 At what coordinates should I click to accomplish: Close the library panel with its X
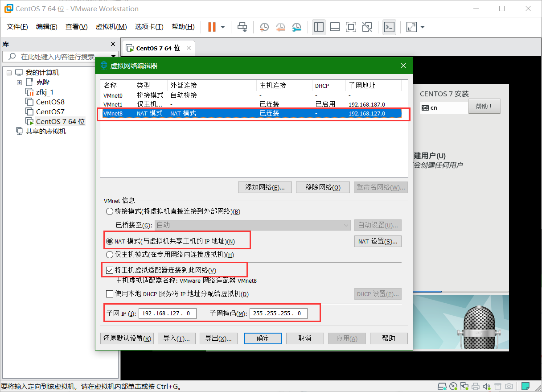coord(113,44)
